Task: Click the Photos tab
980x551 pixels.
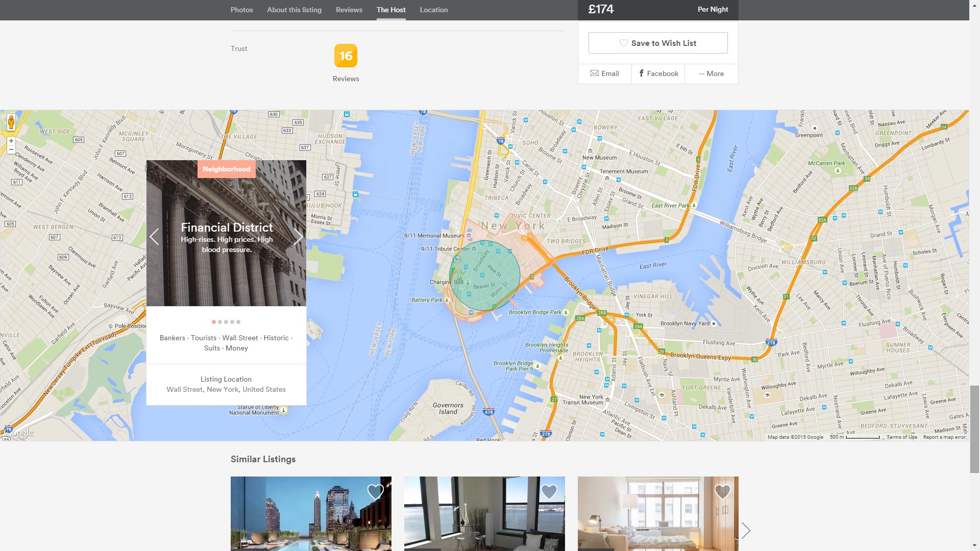Action: pos(241,9)
